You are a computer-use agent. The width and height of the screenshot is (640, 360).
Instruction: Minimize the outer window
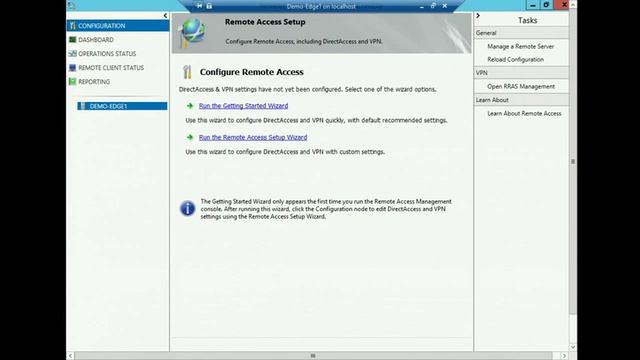tap(533, 5)
